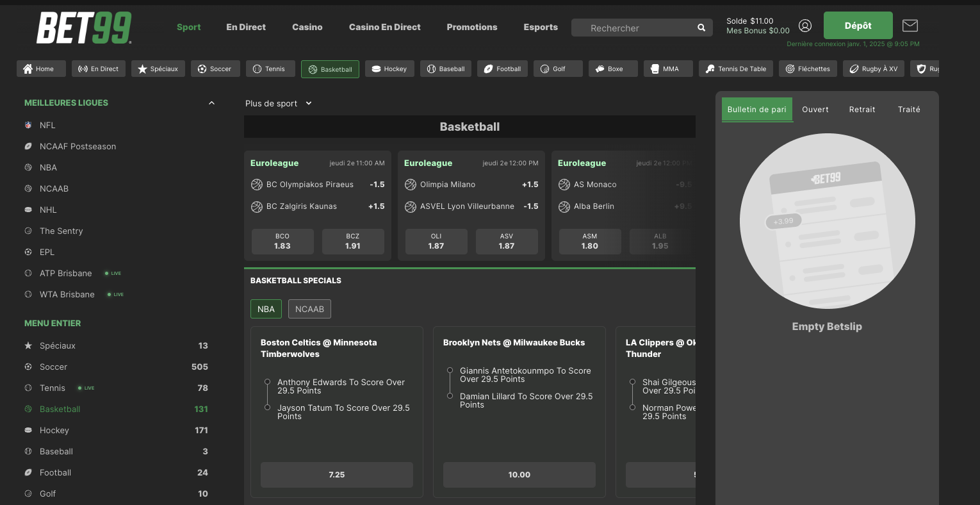This screenshot has height=505, width=980.
Task: Switch to Ouvert betslip tab
Action: [x=815, y=110]
